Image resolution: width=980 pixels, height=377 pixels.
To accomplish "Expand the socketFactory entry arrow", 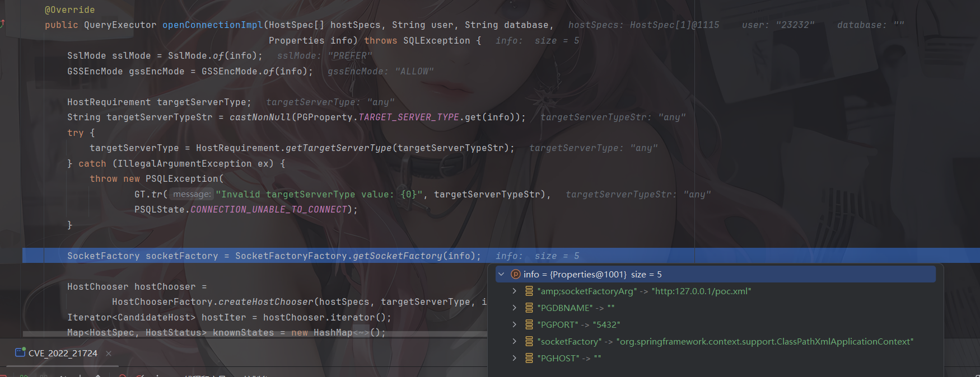I will 514,341.
